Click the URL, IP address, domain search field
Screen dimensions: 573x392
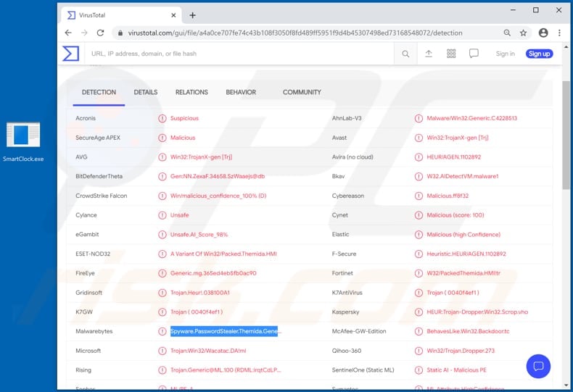coord(239,54)
